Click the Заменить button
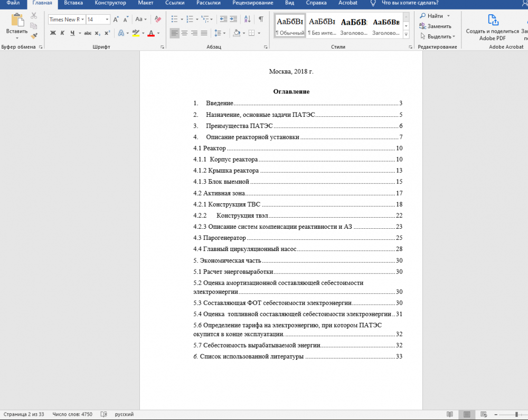This screenshot has height=420, width=528. click(x=436, y=26)
